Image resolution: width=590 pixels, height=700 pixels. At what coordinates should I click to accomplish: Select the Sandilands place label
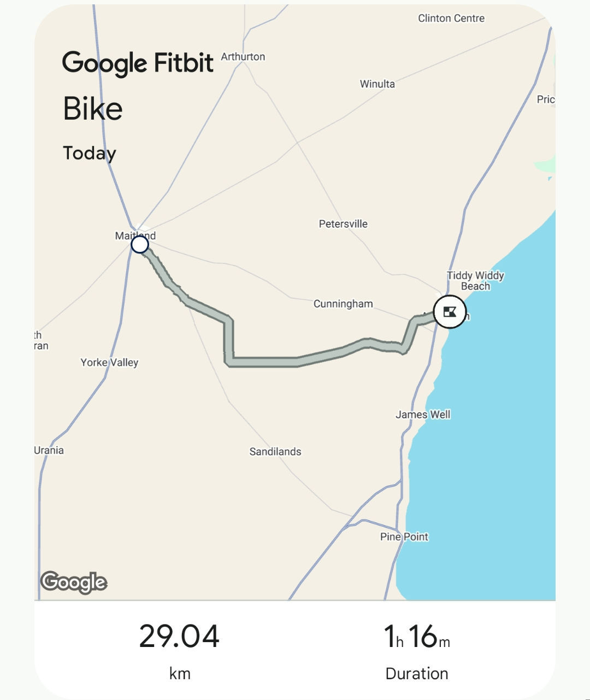pyautogui.click(x=275, y=452)
